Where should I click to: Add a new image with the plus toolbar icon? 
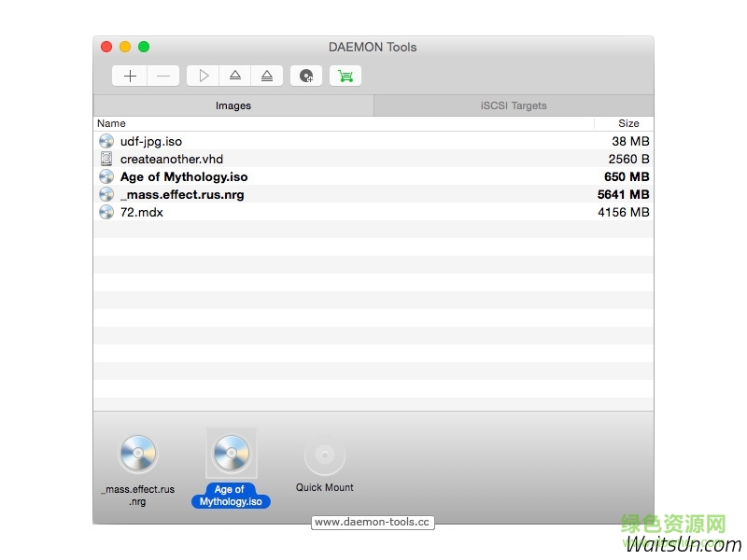pos(129,76)
